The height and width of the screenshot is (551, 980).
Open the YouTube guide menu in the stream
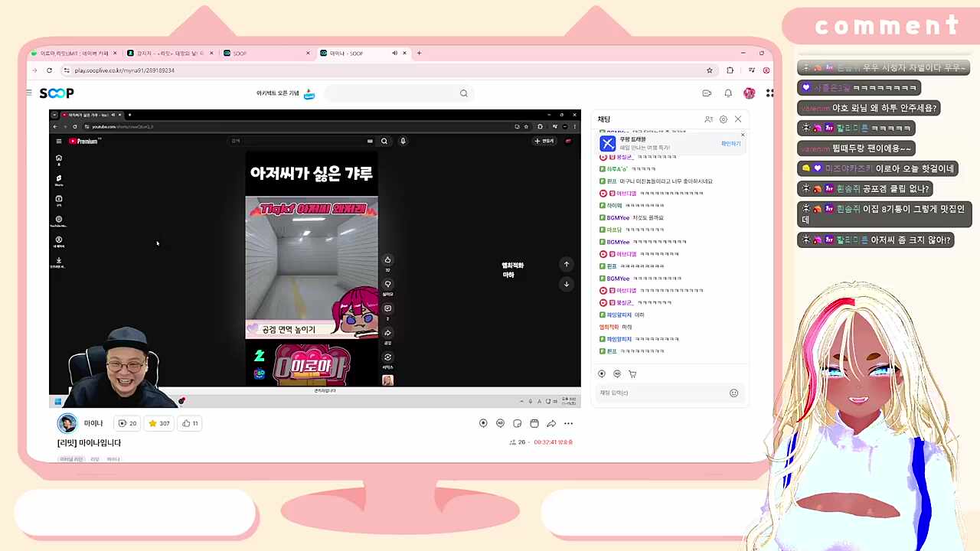(58, 141)
